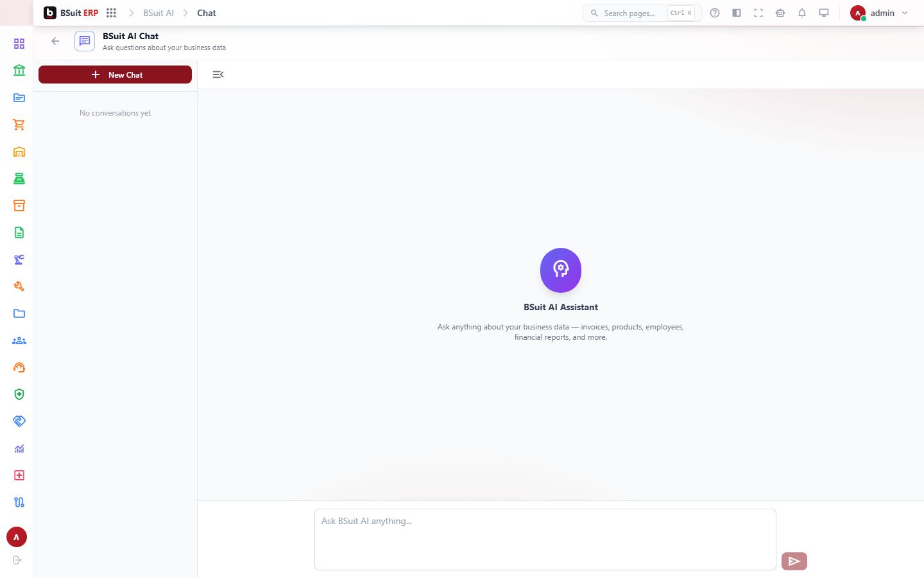Focus the Ask BSuit AI anything box

[x=545, y=539]
